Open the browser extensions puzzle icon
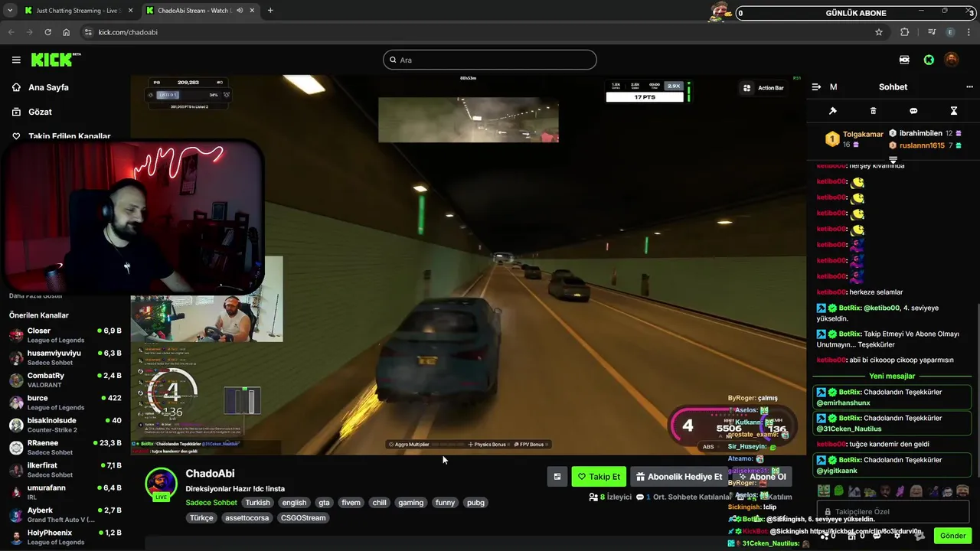The image size is (980, 551). click(x=905, y=32)
